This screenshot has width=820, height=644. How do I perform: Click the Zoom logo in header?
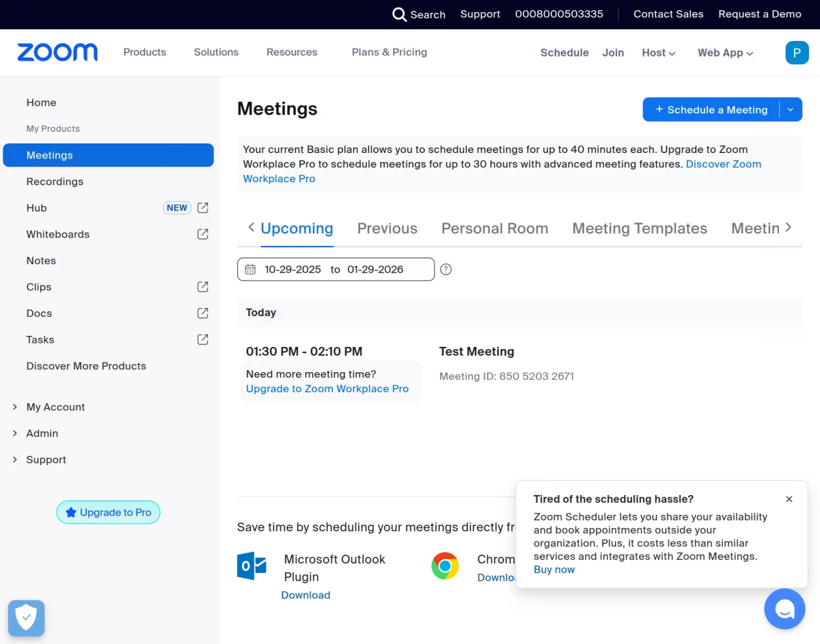point(57,53)
